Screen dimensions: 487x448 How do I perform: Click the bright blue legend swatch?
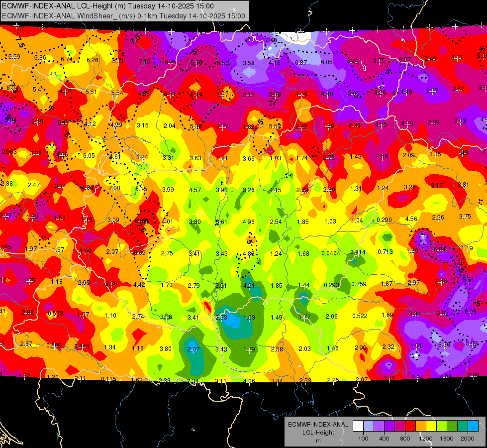click(473, 426)
